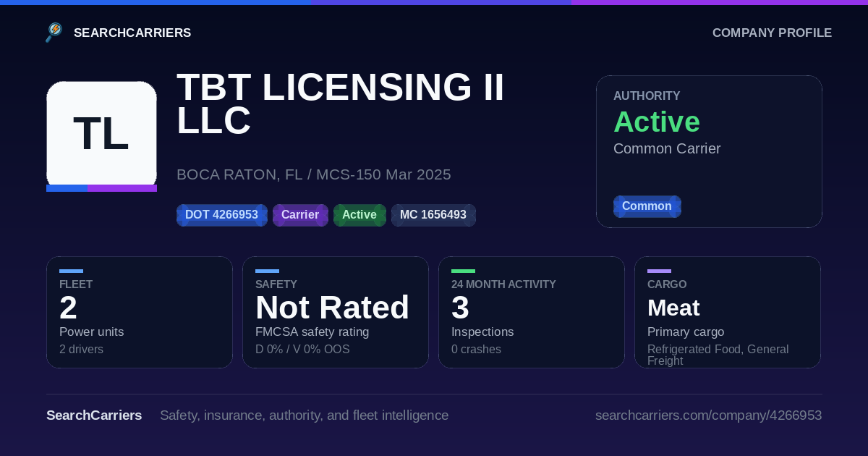Screen dimensions: 868x456
Task: Click the Common Carrier subtitle
Action: click(667, 148)
